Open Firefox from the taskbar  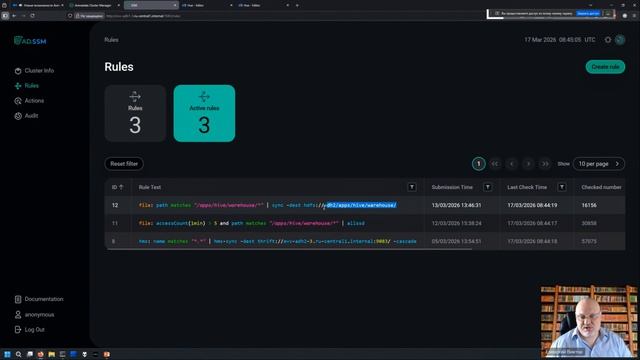pyautogui.click(x=40, y=354)
